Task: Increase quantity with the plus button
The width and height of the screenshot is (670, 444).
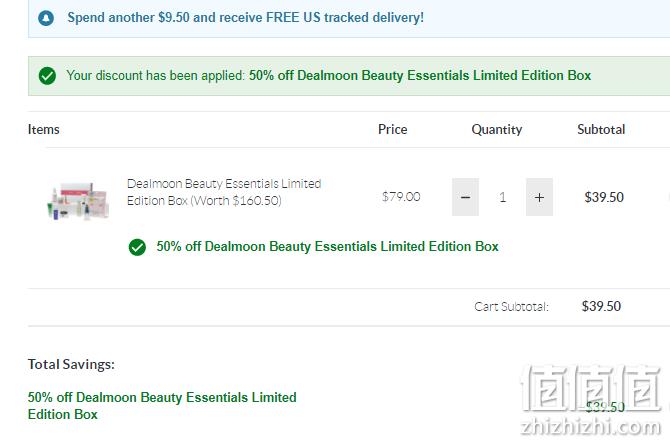Action: (x=539, y=197)
